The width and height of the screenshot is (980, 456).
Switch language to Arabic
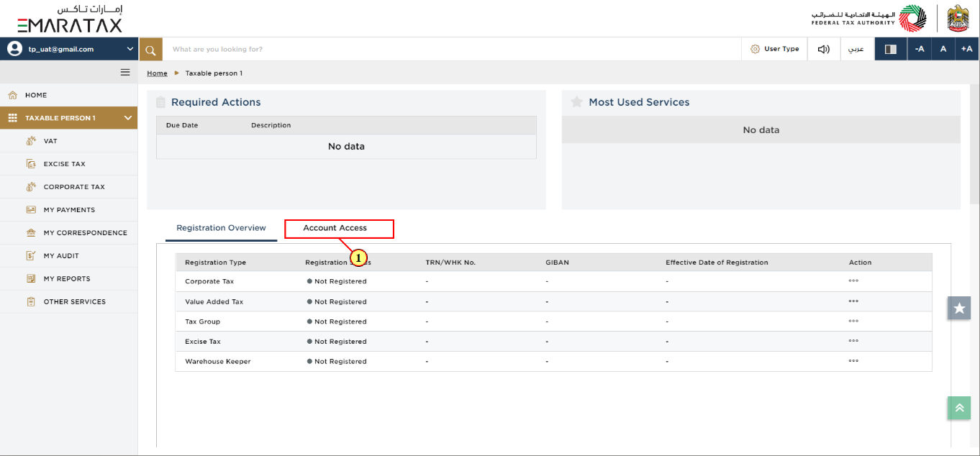[856, 49]
